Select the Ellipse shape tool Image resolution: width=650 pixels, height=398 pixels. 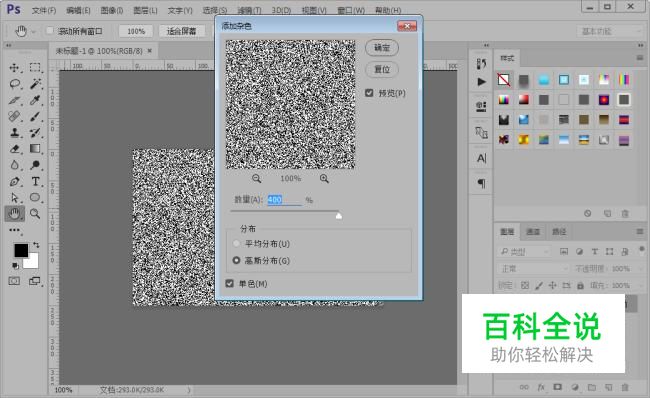tap(35, 197)
